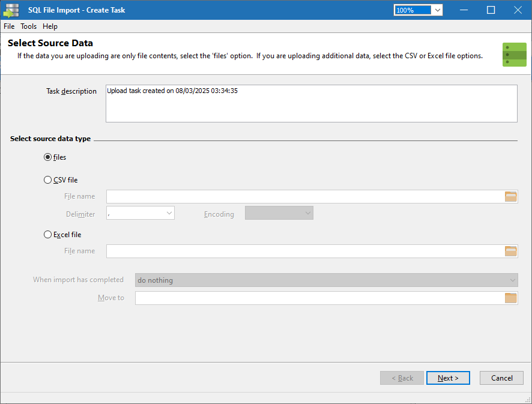Select the 'Excel file' radio option
The image size is (532, 404).
pyautogui.click(x=48, y=235)
